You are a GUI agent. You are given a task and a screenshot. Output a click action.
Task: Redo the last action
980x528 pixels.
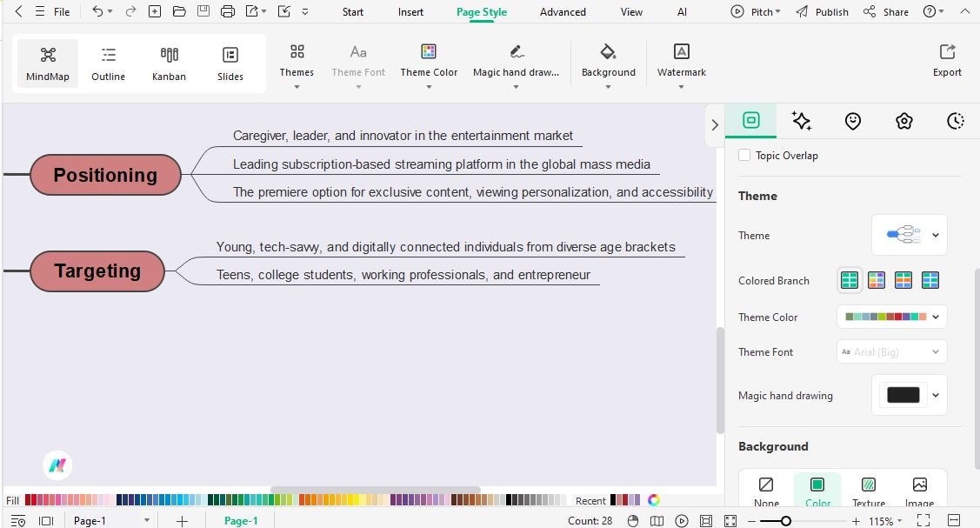coord(130,11)
